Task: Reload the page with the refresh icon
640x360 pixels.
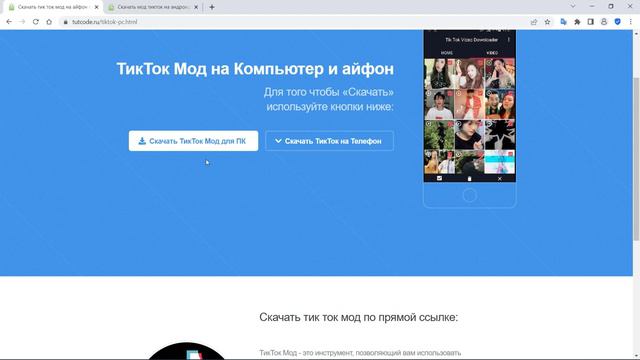Action: pyautogui.click(x=36, y=22)
